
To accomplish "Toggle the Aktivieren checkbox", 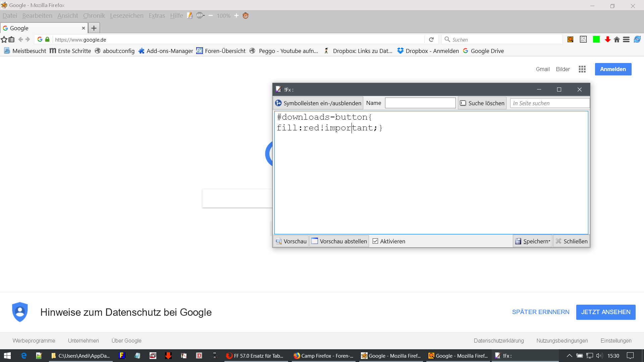I will point(375,241).
